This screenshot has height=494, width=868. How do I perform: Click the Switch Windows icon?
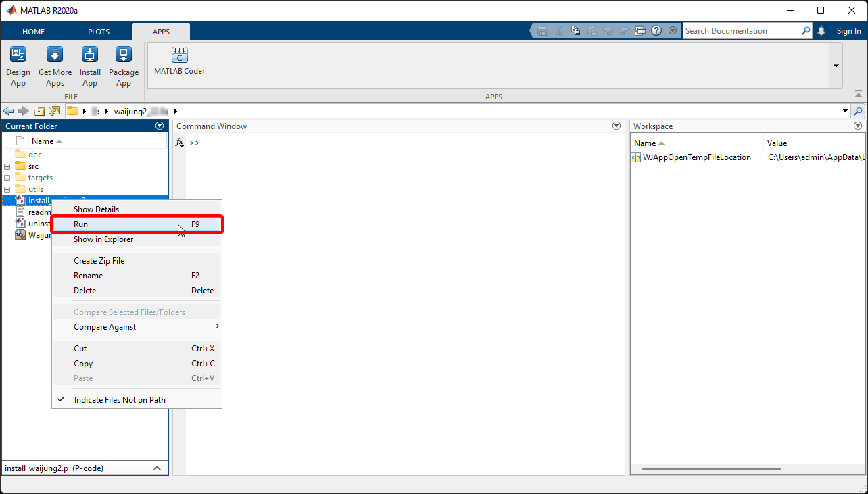click(640, 31)
